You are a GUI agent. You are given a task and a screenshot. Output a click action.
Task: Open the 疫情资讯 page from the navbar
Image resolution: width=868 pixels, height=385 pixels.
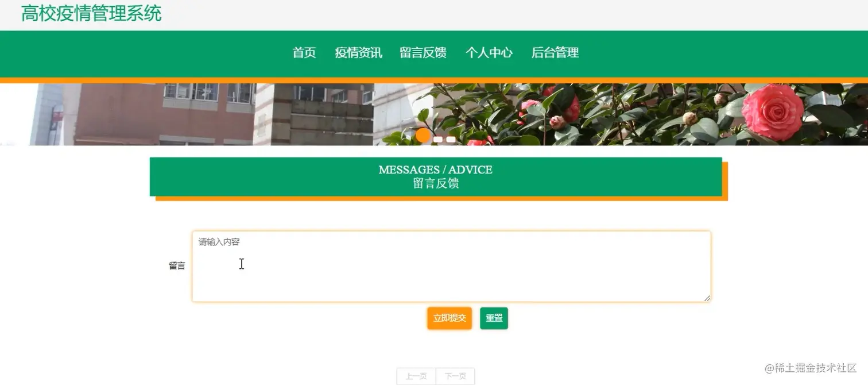tap(358, 53)
